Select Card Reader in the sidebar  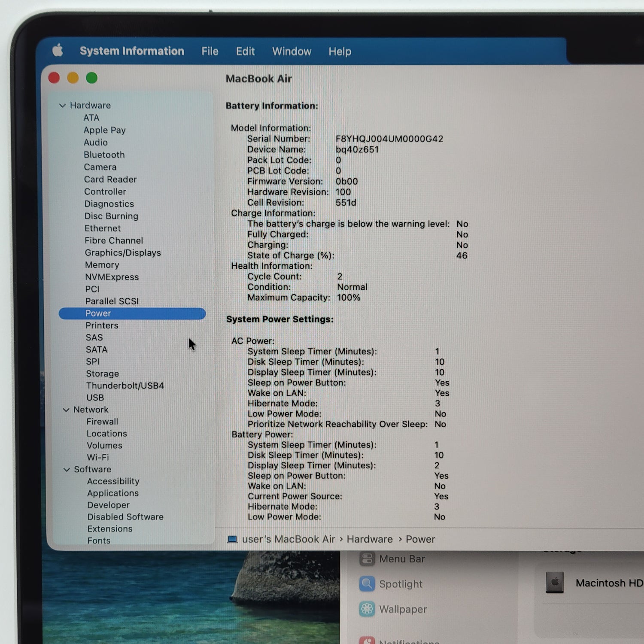pos(110,179)
